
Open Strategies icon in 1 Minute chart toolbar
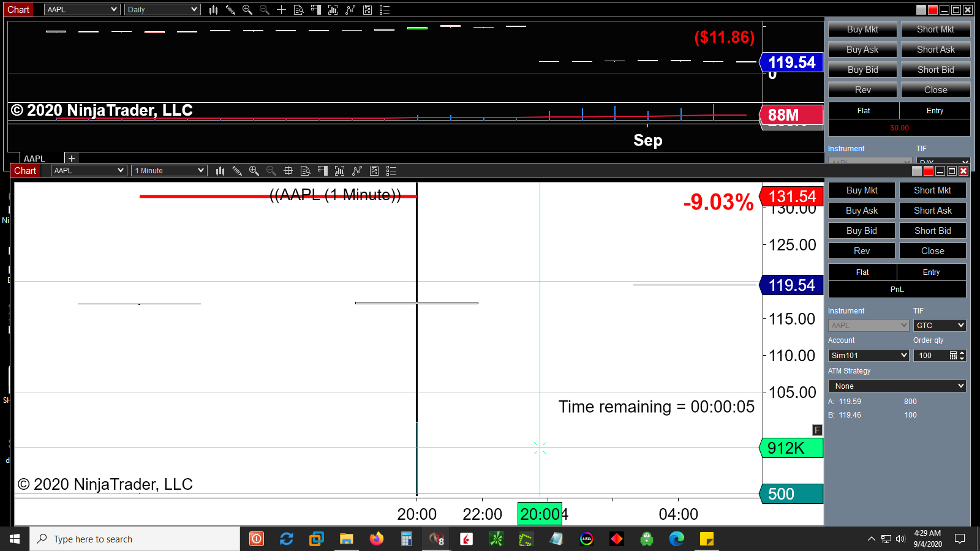(x=357, y=171)
